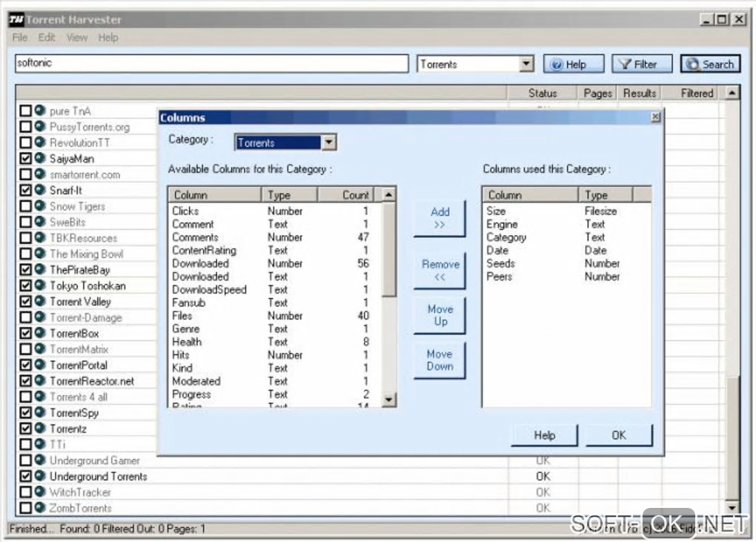The image size is (756, 542).
Task: Uncheck the Snarf-It checkbox
Action: [25, 190]
